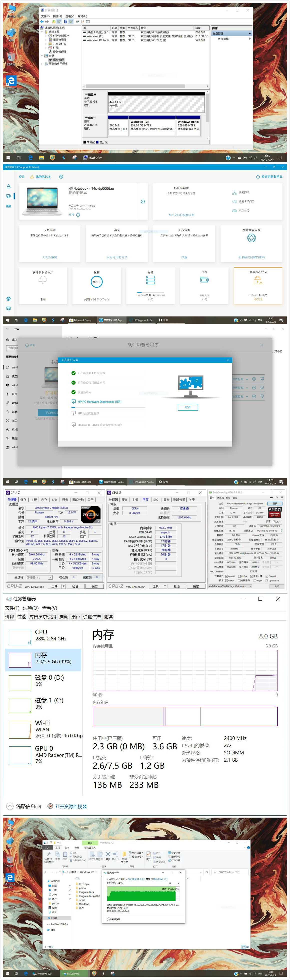Click the feedback chat icon in HP sidebar
Image resolution: width=290 pixels, height=980 pixels.
coord(8,308)
